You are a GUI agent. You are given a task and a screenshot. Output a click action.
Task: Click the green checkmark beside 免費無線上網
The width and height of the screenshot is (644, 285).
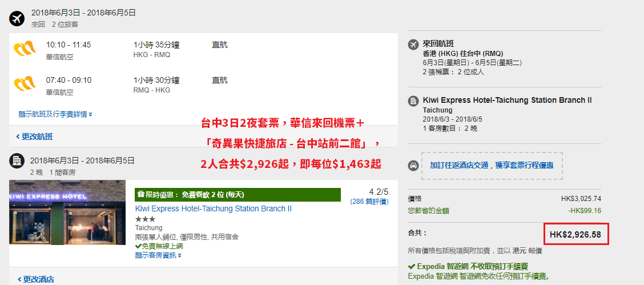tap(138, 246)
